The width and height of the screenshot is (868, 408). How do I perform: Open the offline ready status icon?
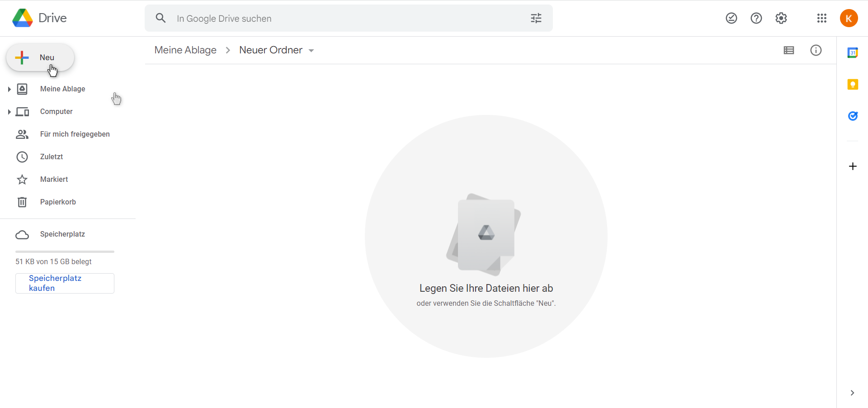pyautogui.click(x=731, y=18)
